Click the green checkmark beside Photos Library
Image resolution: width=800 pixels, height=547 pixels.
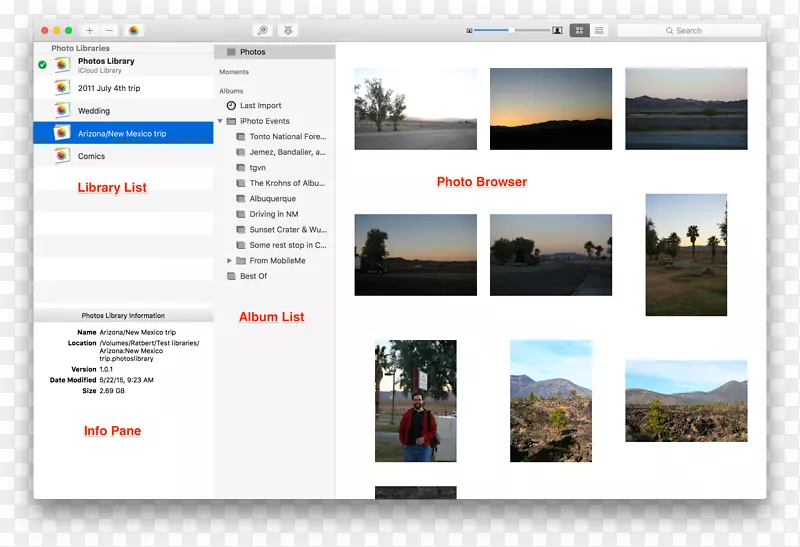pos(42,65)
